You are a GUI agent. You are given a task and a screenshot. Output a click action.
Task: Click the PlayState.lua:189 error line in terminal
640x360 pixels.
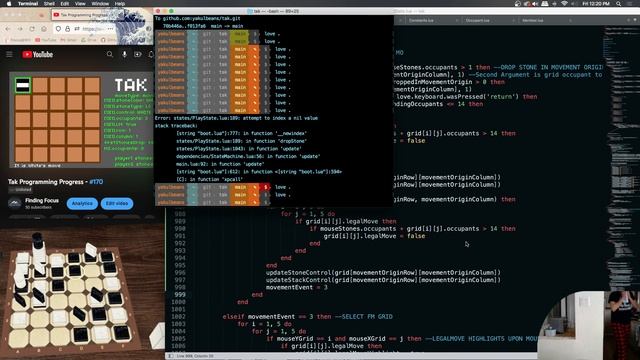coord(236,118)
